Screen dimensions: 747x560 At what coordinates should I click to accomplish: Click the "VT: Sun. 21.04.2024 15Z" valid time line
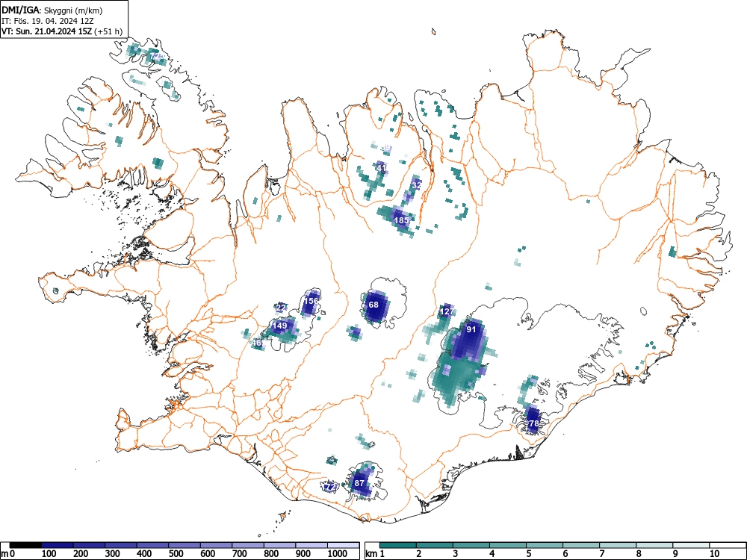coord(48,32)
